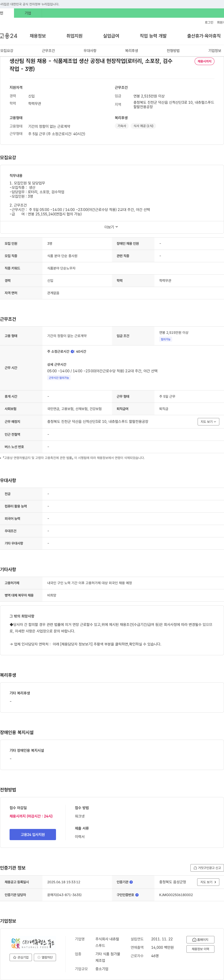Click info icon beside 주 소정근로시간
224x980 pixels.
(72, 352)
